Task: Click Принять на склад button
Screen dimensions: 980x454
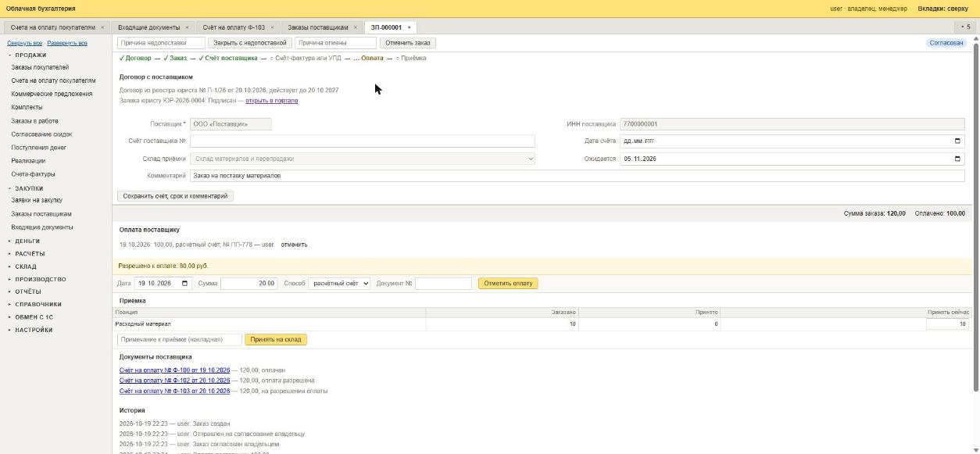Action: point(275,340)
